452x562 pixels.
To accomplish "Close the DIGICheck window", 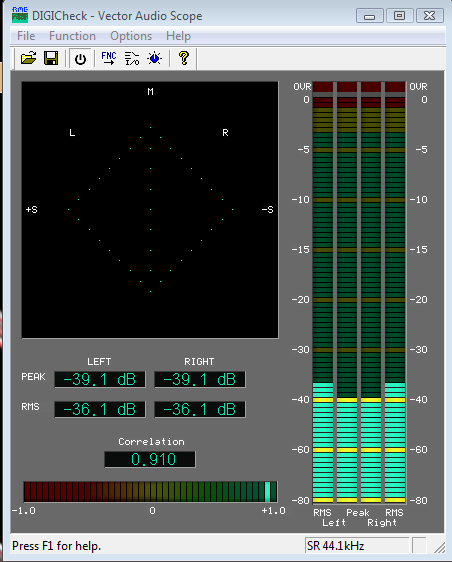I will click(429, 16).
